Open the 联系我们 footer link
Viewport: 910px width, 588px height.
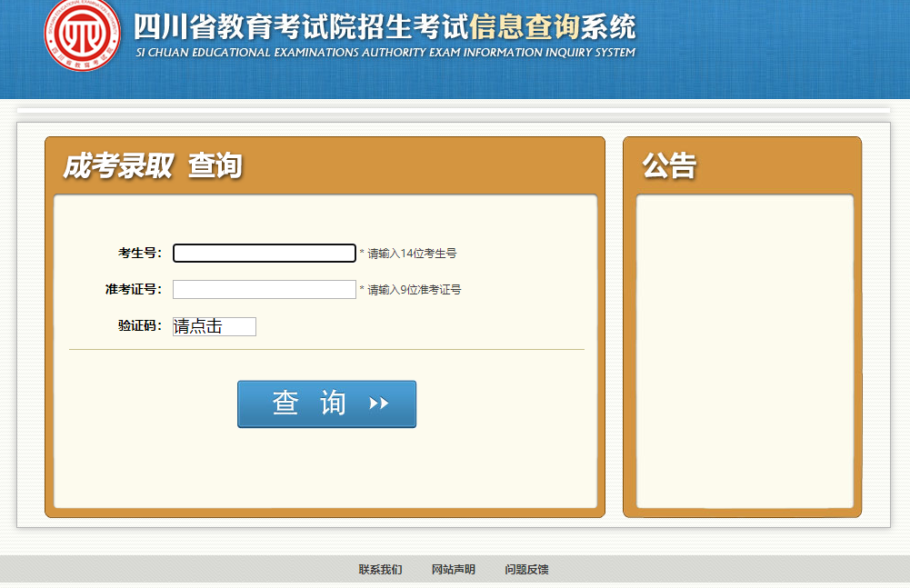point(380,570)
